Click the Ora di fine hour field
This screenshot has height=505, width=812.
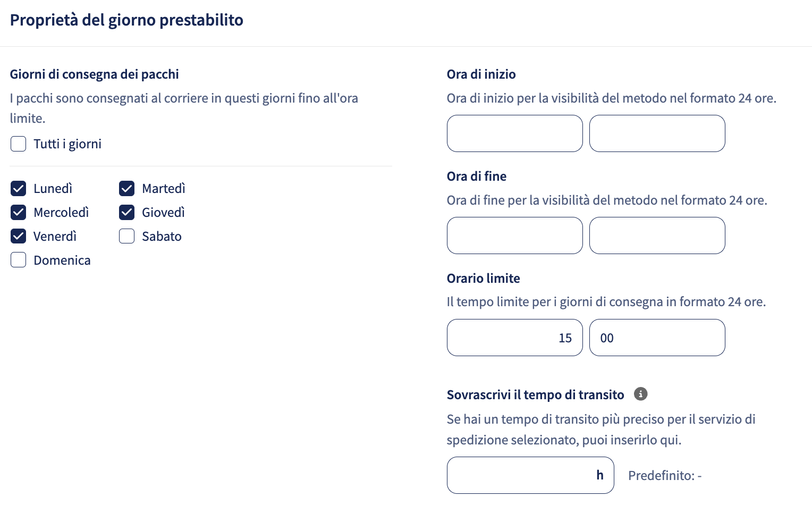click(x=515, y=235)
